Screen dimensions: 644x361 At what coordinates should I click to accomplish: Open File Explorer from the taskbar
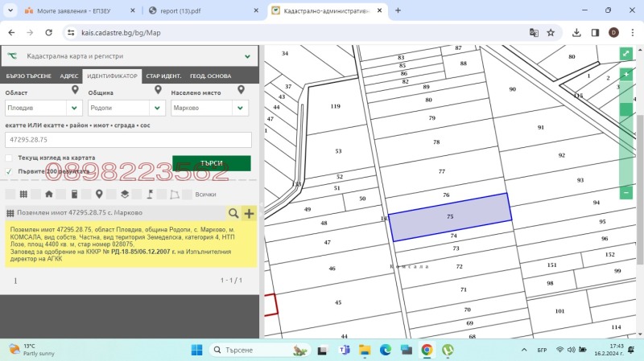(365, 350)
